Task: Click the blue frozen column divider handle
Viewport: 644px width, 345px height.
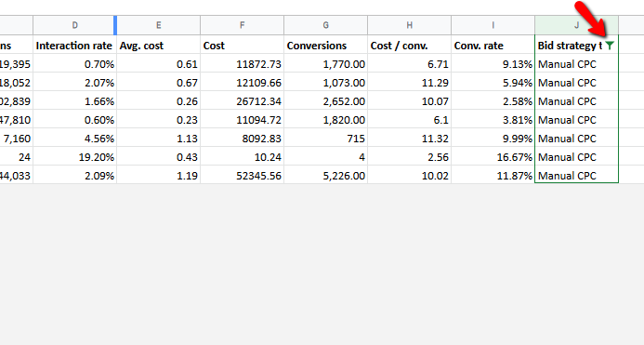Action: coord(115,25)
